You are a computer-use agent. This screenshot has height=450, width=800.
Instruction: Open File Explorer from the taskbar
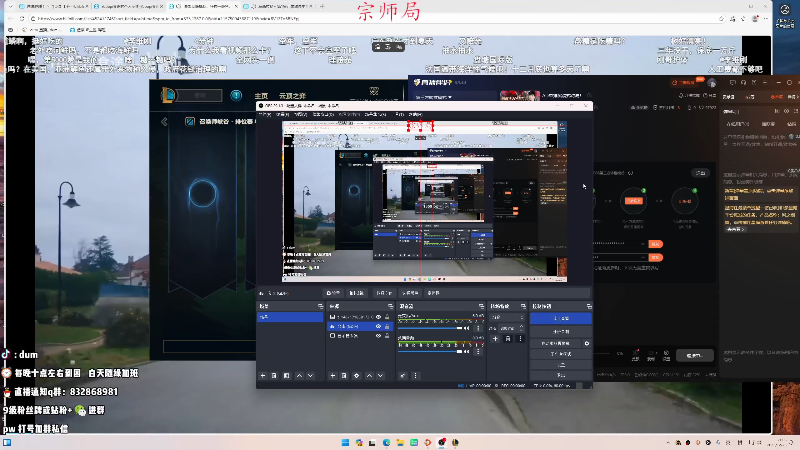coord(400,442)
